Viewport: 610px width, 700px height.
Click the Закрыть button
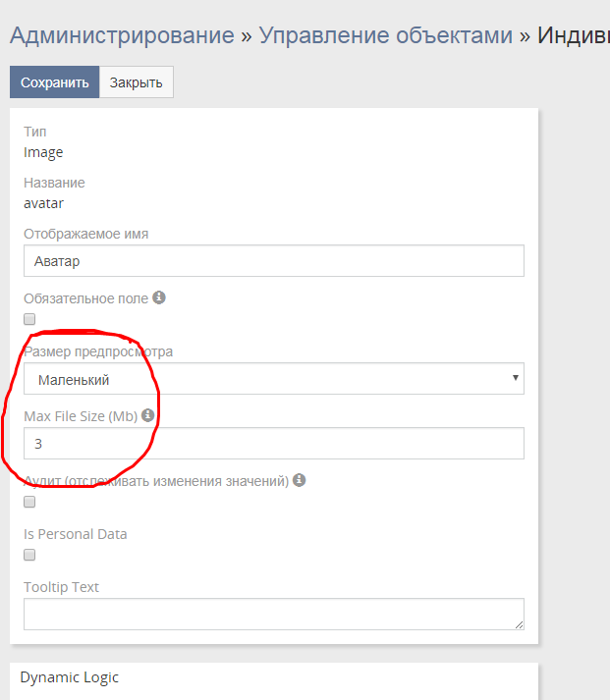pyautogui.click(x=137, y=82)
